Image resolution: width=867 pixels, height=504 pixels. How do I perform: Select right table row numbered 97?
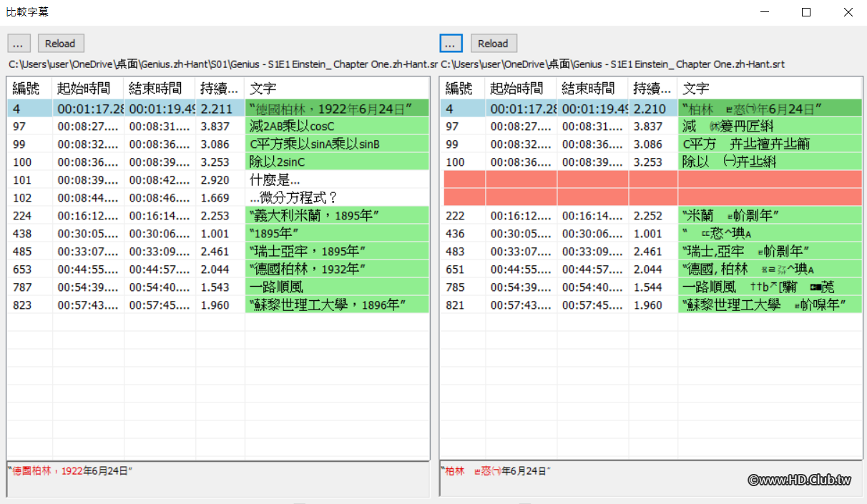(651, 127)
